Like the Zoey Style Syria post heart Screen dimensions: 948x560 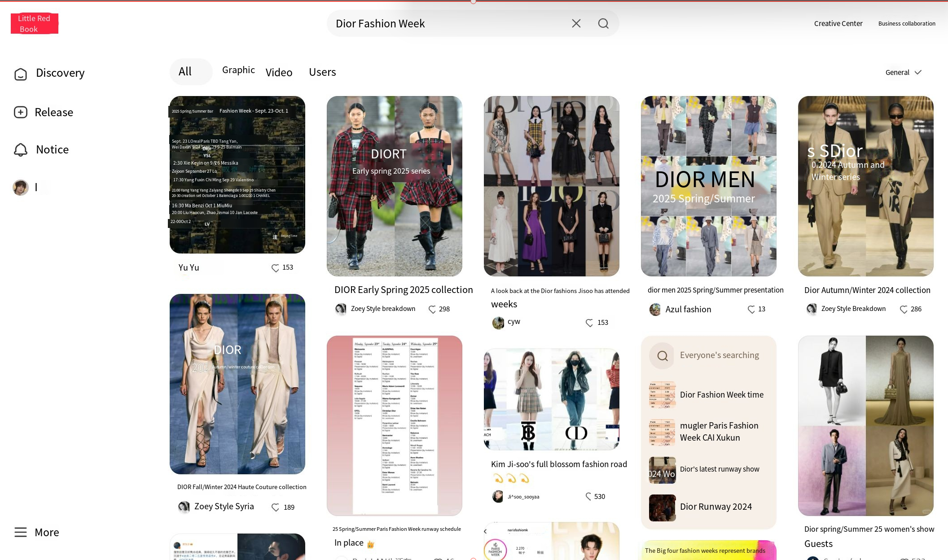coord(275,507)
